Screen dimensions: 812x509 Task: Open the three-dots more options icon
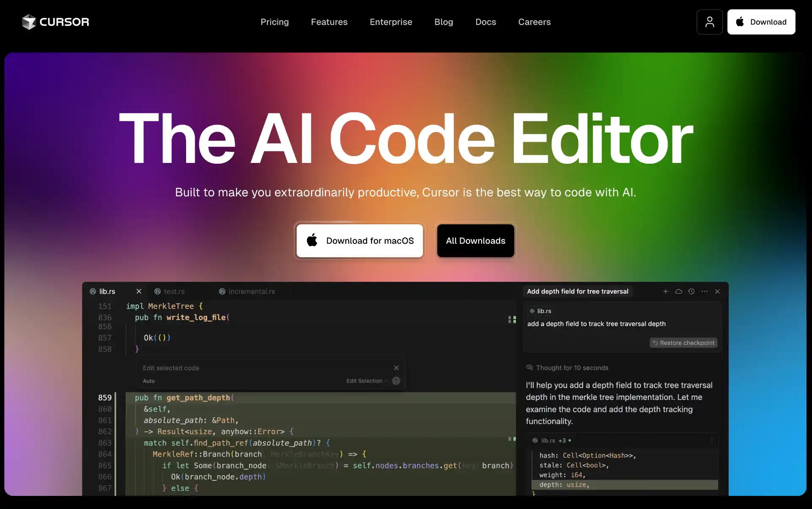point(704,292)
